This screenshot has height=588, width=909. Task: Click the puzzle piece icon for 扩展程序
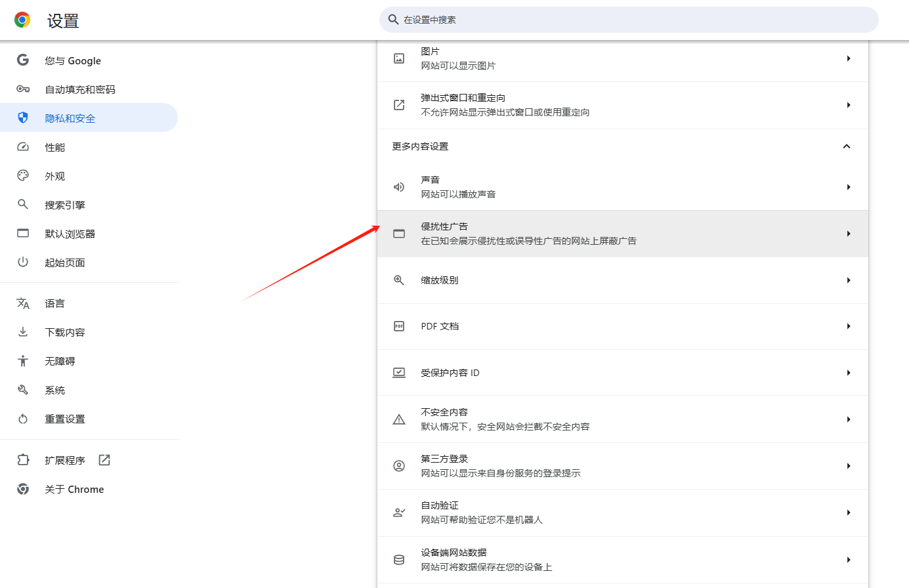[23, 460]
